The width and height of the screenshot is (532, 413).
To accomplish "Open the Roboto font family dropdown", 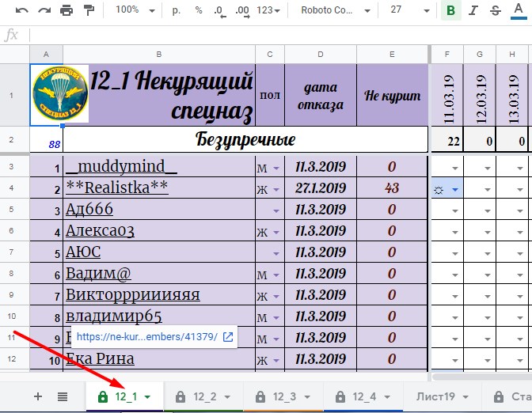I will pyautogui.click(x=332, y=11).
